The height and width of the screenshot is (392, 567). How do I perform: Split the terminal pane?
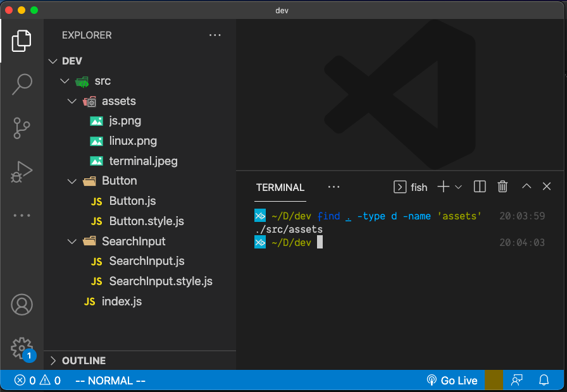coord(480,187)
